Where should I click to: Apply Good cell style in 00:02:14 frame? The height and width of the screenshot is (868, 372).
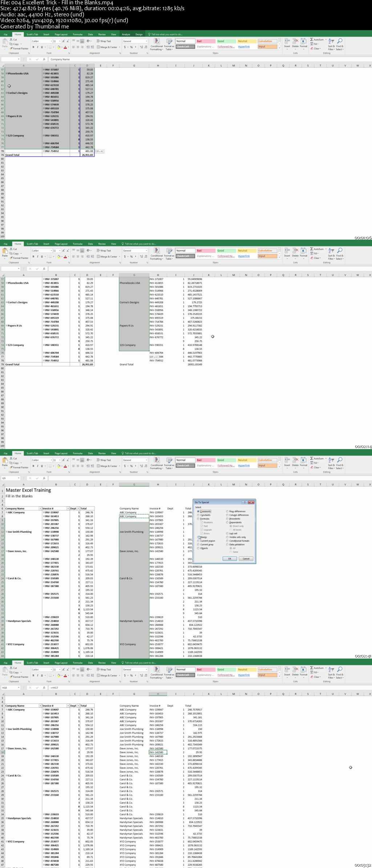point(226,251)
